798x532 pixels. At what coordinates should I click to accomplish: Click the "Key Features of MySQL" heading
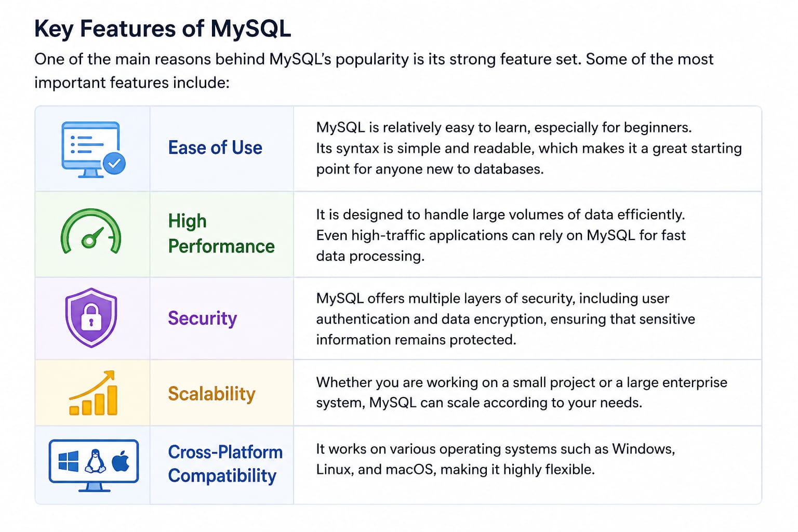(x=163, y=29)
